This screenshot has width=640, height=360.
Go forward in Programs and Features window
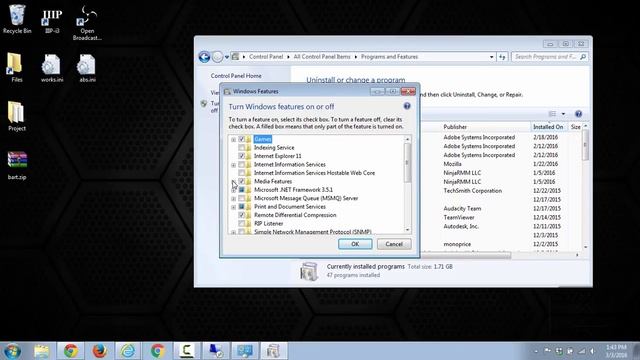pyautogui.click(x=217, y=57)
